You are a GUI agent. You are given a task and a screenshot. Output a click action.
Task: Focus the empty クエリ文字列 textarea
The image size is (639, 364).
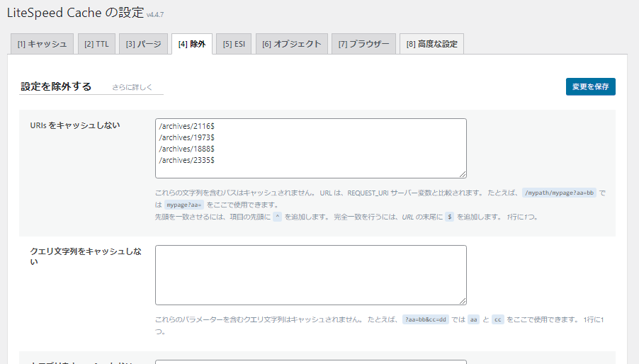[x=310, y=275]
